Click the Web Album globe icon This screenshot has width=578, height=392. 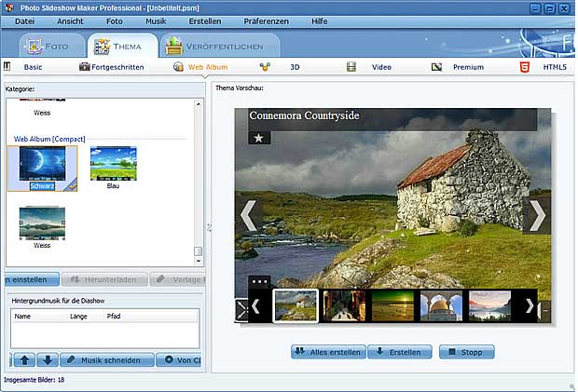tap(178, 67)
